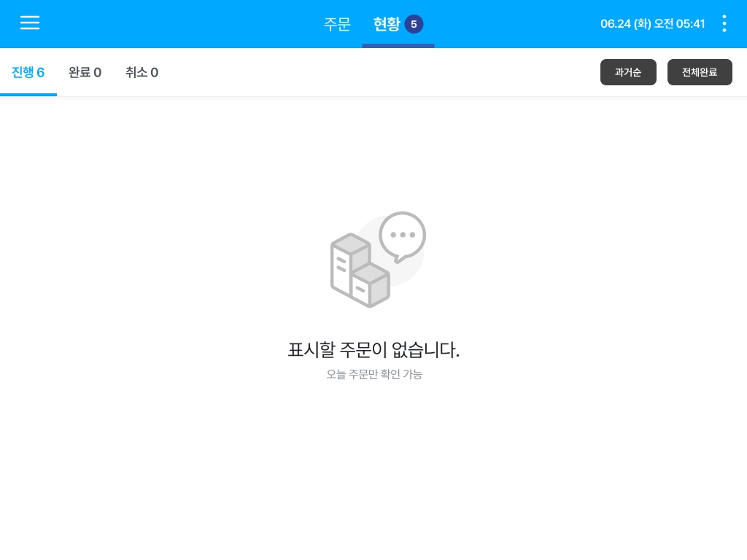
Task: Toggle the 과거순 sort order button
Action: (628, 72)
